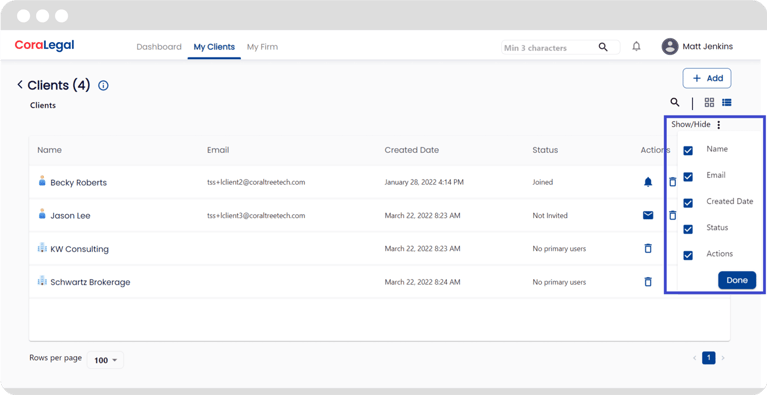Viewport: 767px width, 395px height.
Task: Click the table search magnifier icon
Action: [x=675, y=103]
